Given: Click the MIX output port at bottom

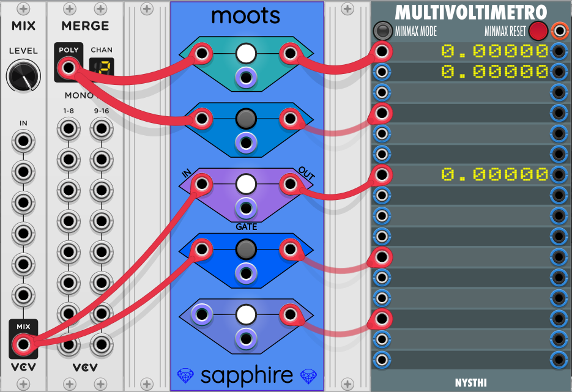Looking at the screenshot, I should (x=23, y=345).
